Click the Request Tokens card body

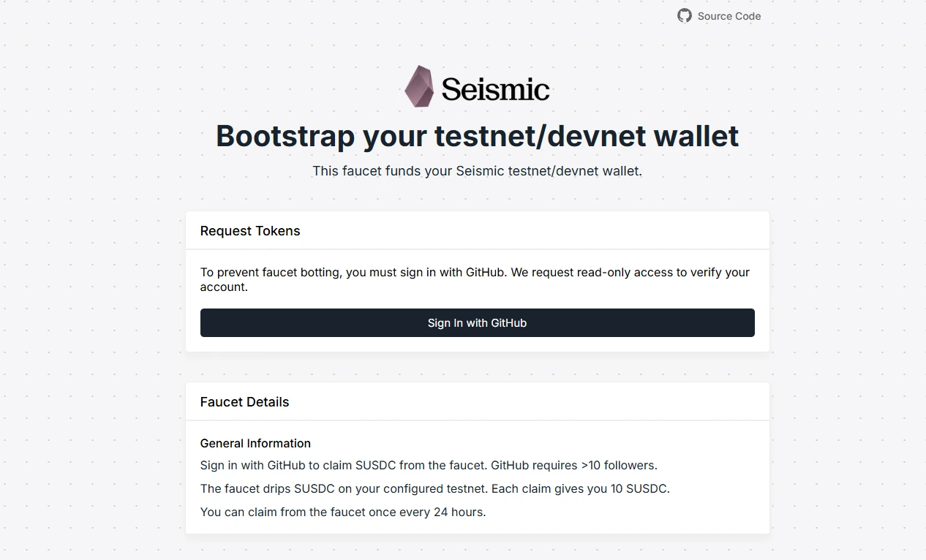click(x=477, y=300)
